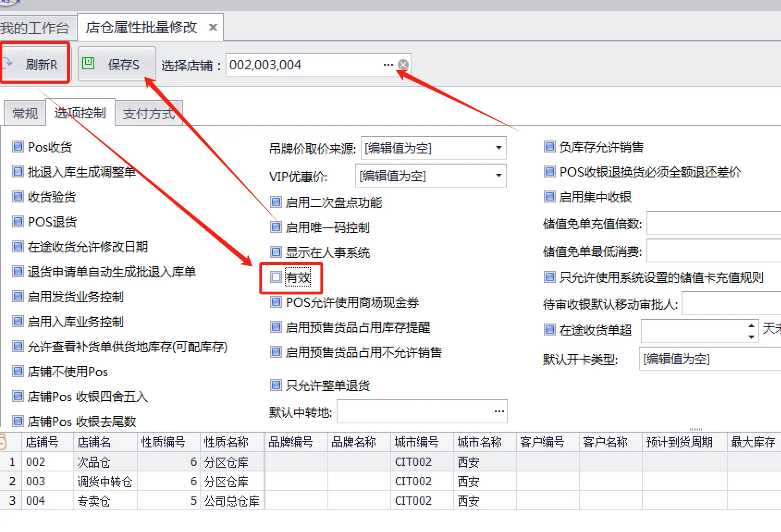
Task: Go to the 我的工作台 tab
Action: coord(35,28)
